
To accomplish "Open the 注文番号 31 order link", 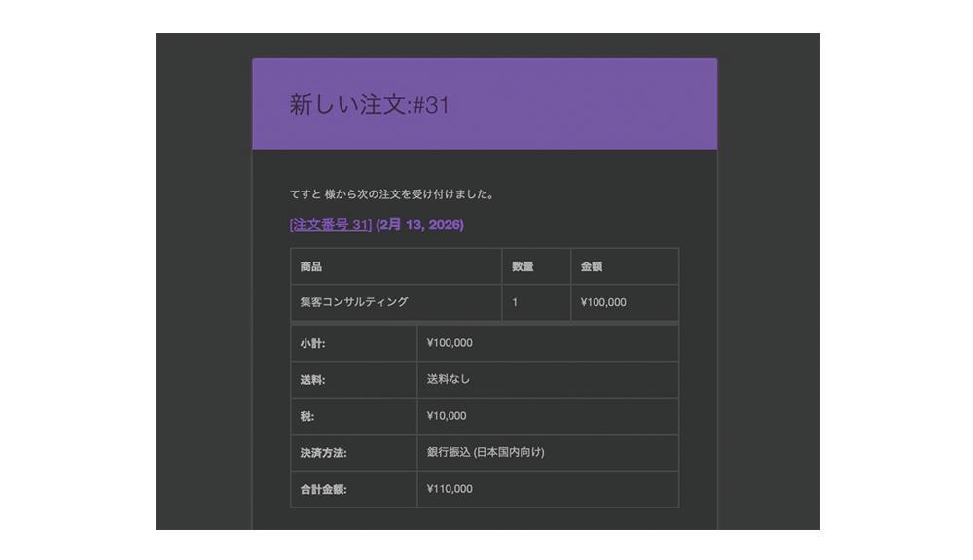I will pos(331,225).
